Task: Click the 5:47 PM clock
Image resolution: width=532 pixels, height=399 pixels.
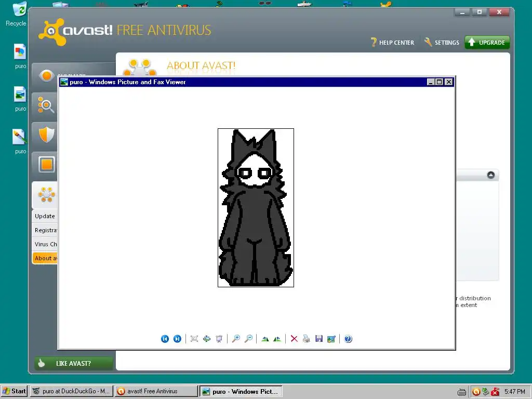Action: tap(515, 392)
